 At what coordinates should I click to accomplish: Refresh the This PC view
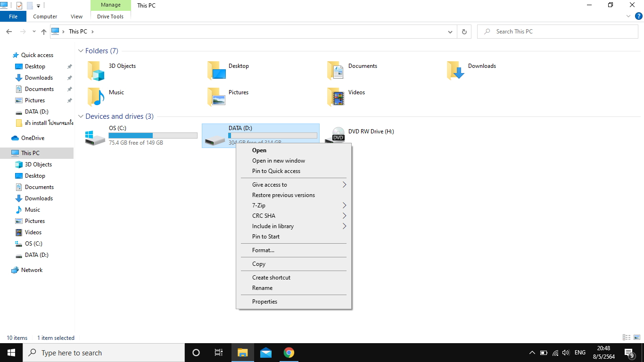pos(464,32)
